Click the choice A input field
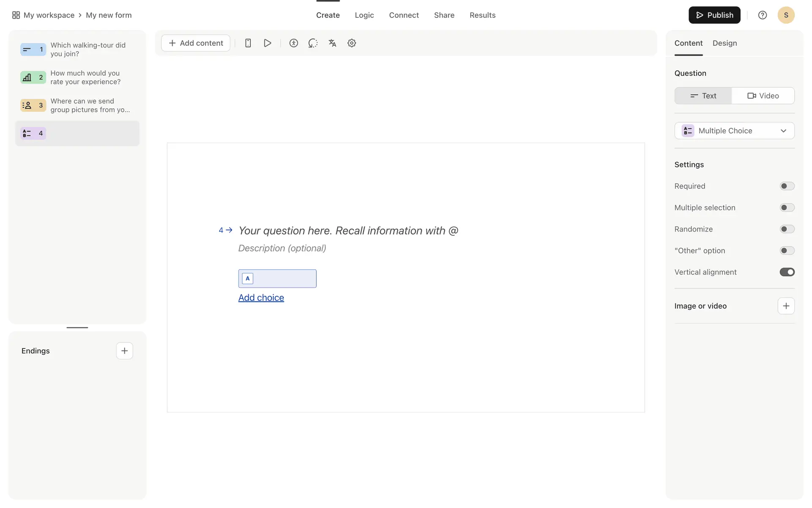 pyautogui.click(x=284, y=279)
